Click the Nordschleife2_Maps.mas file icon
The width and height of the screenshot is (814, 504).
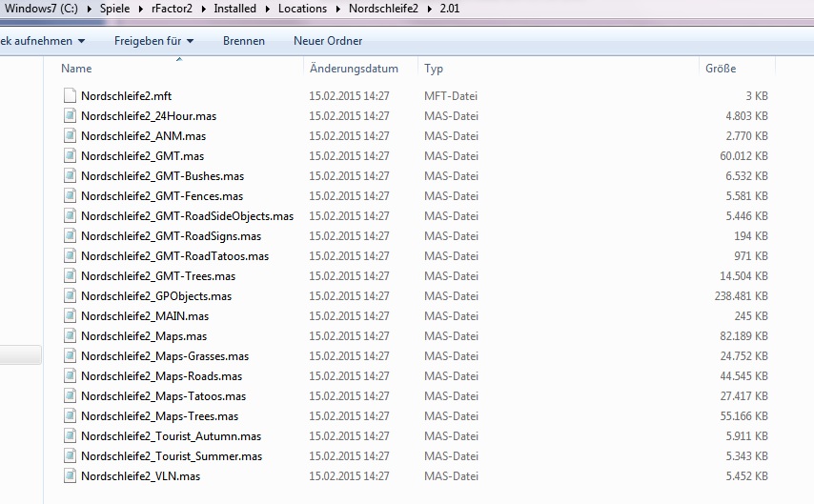pos(70,335)
